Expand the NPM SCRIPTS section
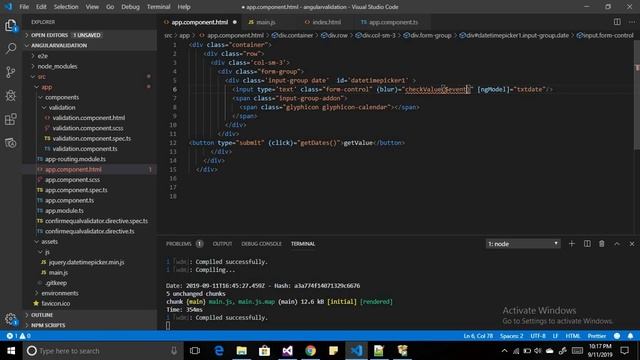The height and width of the screenshot is (360, 640). point(89,325)
